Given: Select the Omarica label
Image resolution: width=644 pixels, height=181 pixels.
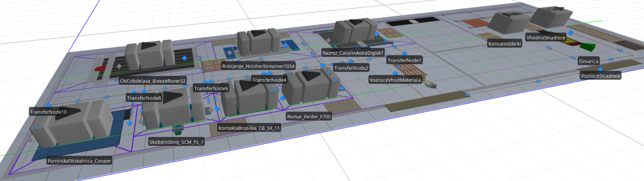Looking at the screenshot, I should [x=588, y=61].
